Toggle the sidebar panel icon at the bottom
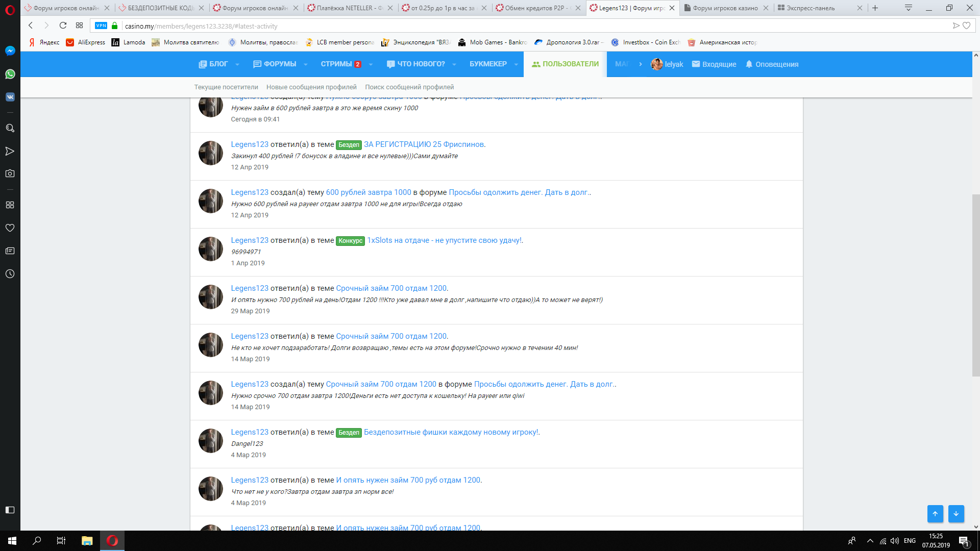The image size is (980, 551). 10,510
